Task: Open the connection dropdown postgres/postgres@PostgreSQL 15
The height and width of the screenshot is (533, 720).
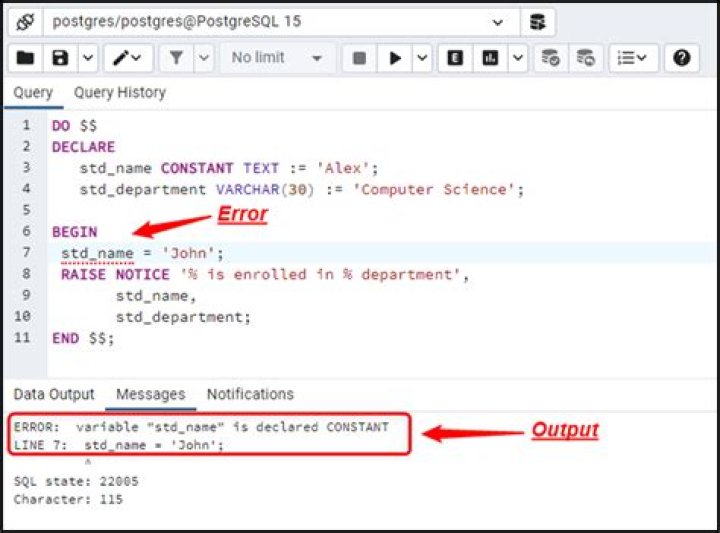Action: [281, 22]
